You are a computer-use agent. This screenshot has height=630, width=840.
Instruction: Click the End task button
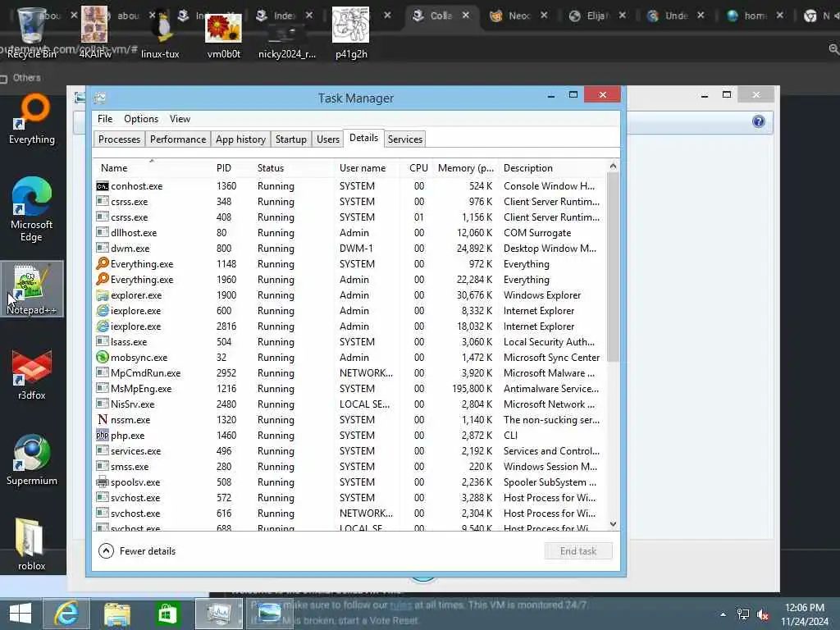(578, 550)
